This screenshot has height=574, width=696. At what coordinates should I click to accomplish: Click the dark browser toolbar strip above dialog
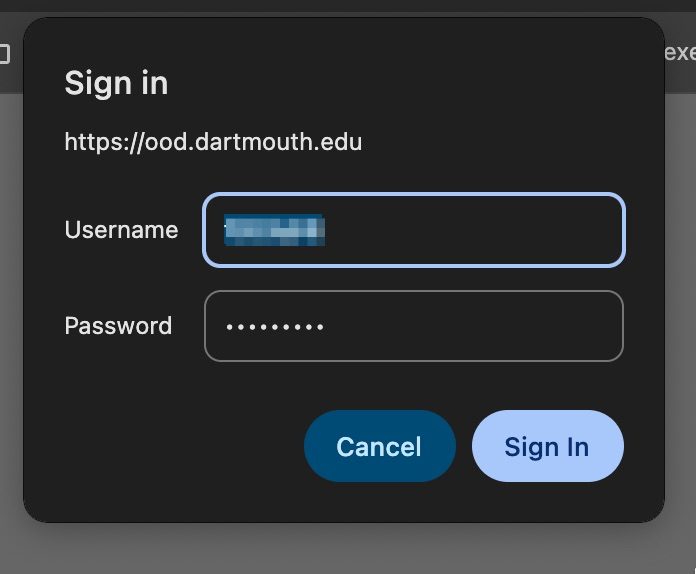tap(348, 5)
